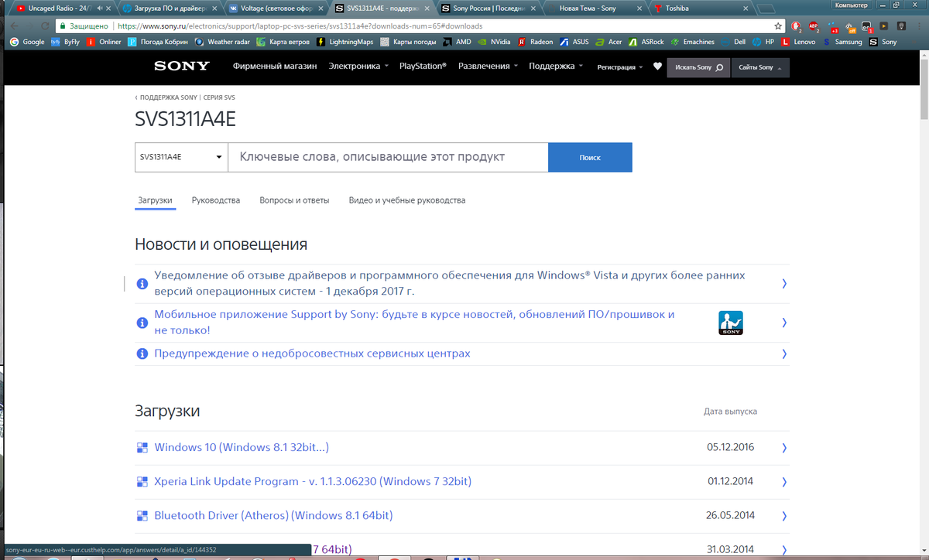Open the Карты погоды bookmark
Viewport: 929px width, 560px height.
[408, 42]
